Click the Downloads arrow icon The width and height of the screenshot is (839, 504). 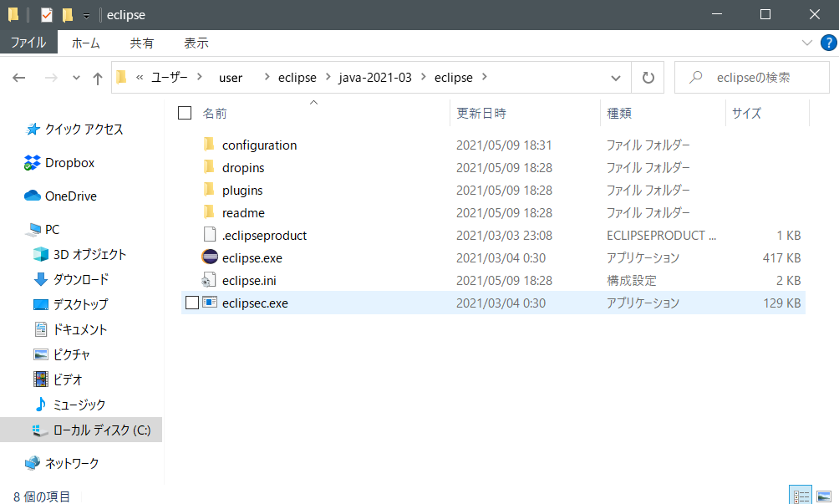tap(41, 279)
